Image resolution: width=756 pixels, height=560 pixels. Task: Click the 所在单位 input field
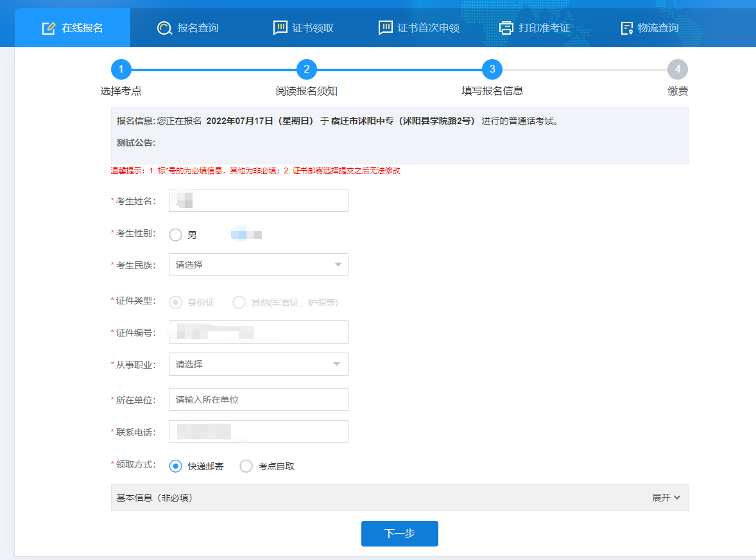258,399
